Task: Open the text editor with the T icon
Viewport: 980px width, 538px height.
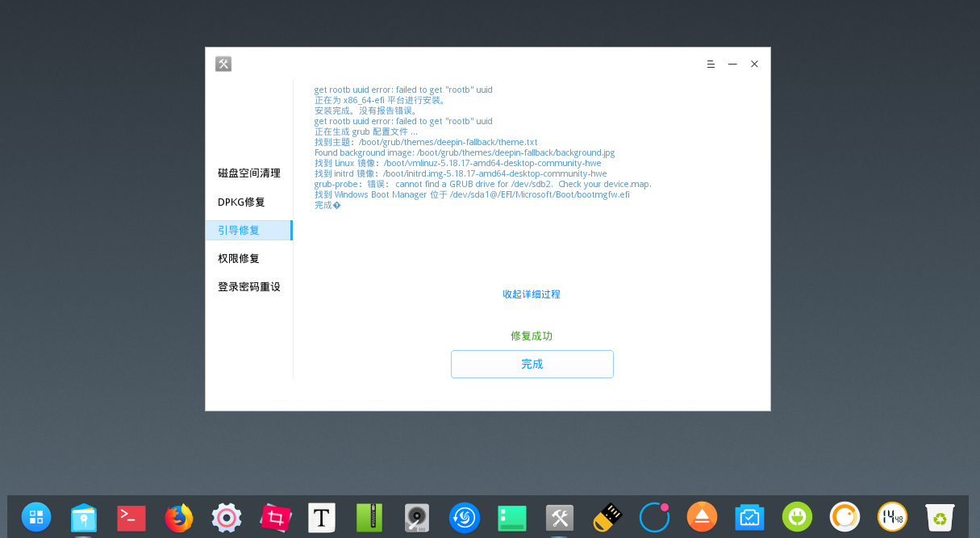Action: pyautogui.click(x=321, y=517)
